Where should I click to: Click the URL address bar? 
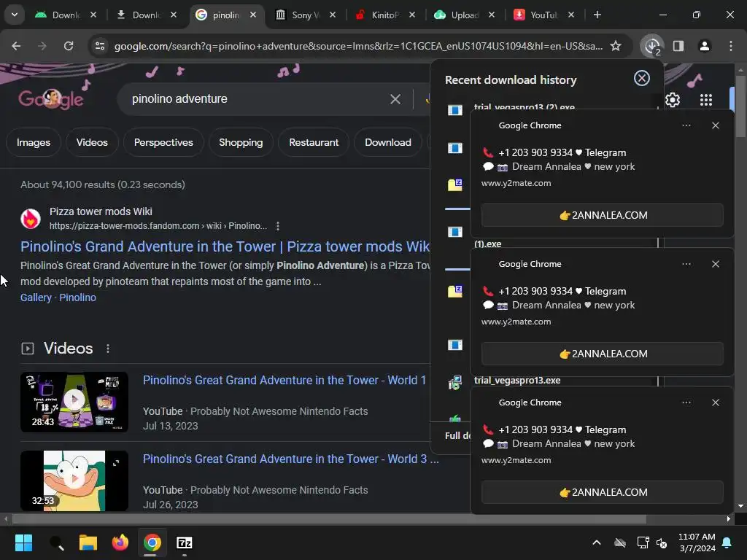point(358,46)
